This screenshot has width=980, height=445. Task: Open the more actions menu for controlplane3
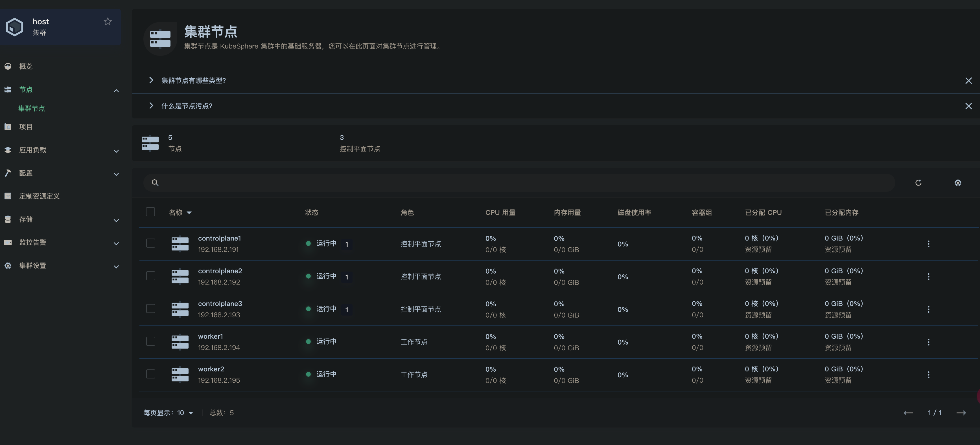click(x=928, y=309)
